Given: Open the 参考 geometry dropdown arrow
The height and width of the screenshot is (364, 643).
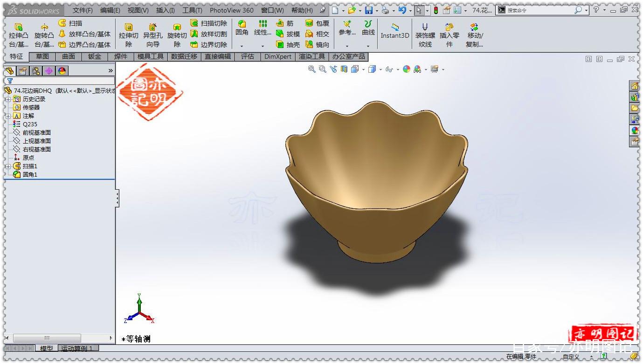Looking at the screenshot, I should (347, 46).
